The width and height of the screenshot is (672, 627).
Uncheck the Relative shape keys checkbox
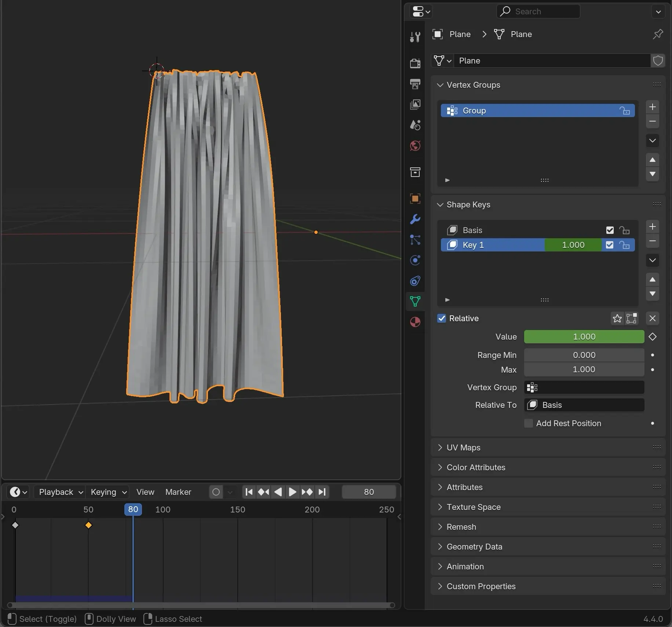click(x=442, y=318)
